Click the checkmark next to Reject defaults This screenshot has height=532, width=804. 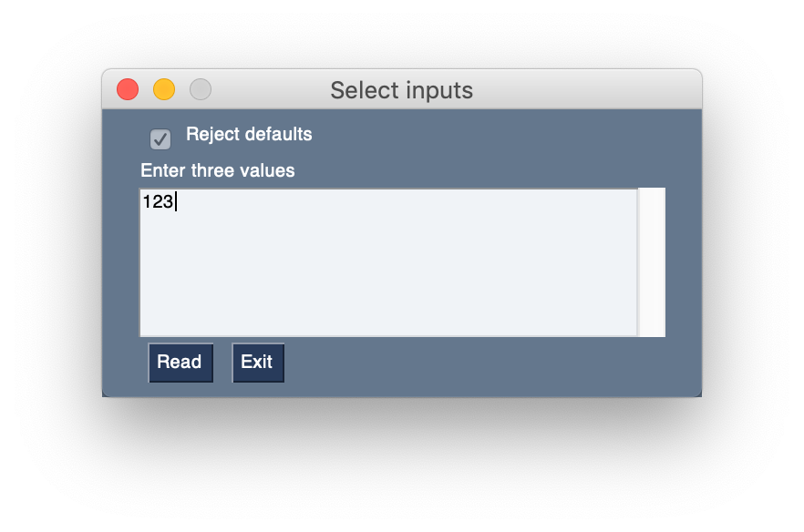(160, 139)
